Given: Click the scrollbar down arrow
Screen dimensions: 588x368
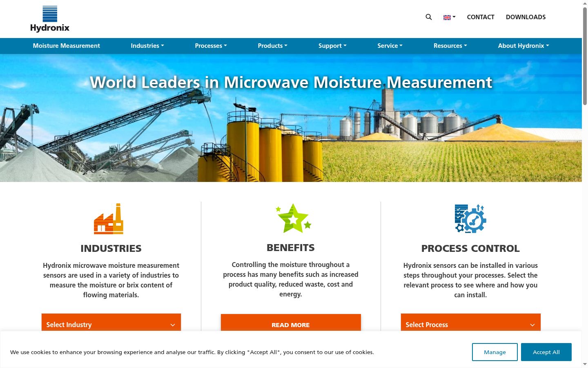Looking at the screenshot, I should pyautogui.click(x=585, y=364).
